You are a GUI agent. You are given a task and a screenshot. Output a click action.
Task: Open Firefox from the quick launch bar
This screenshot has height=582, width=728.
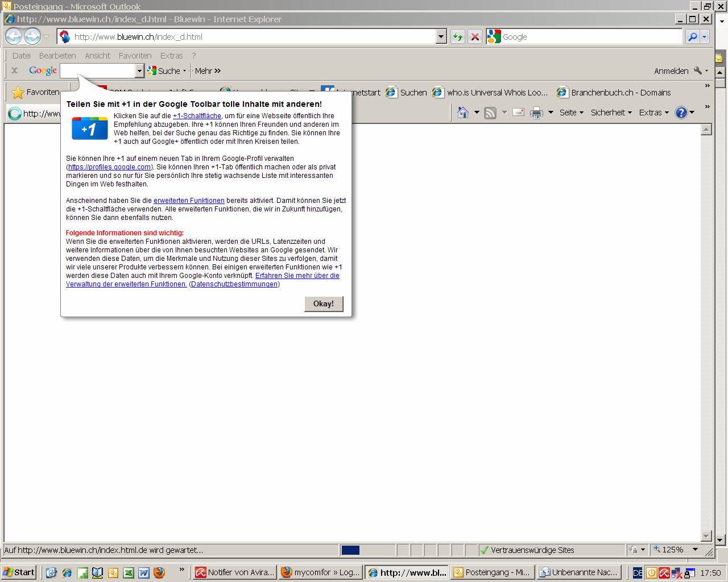click(159, 572)
